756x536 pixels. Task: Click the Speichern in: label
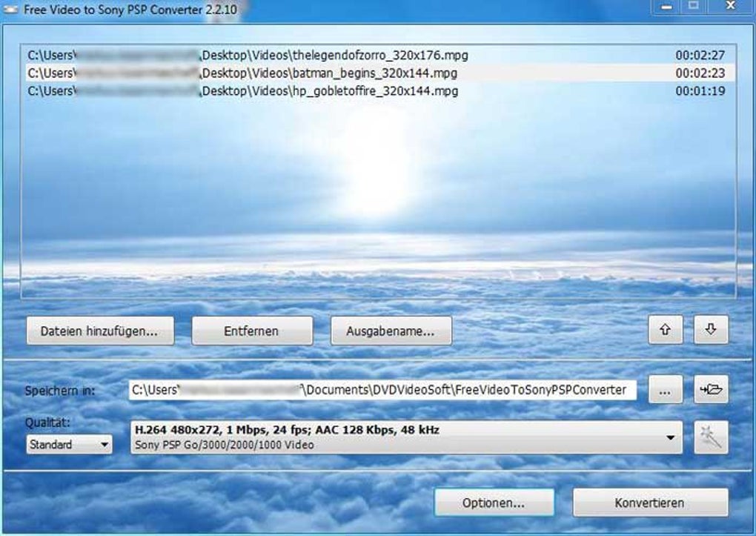(x=60, y=391)
